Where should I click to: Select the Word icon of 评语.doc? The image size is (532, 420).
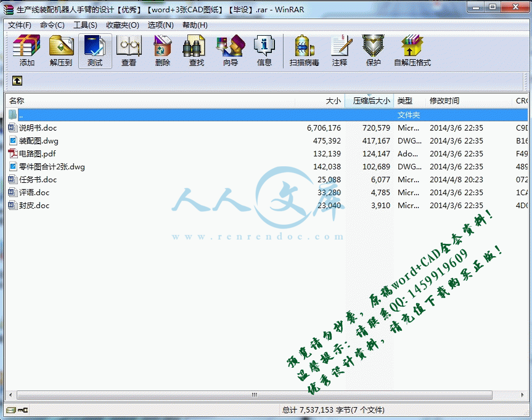13,192
